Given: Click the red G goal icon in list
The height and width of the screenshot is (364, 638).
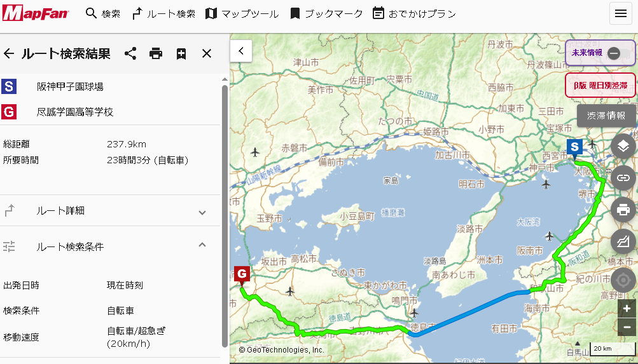Looking at the screenshot, I should 9,112.
